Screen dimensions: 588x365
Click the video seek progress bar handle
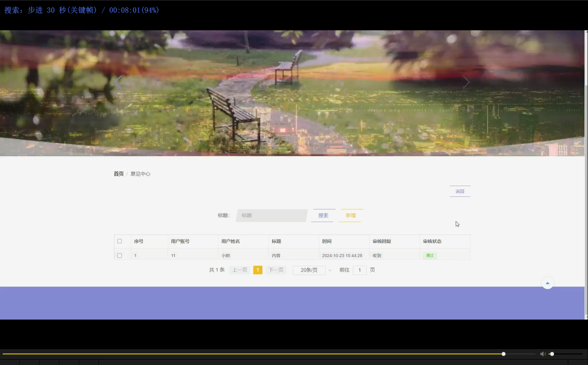[x=503, y=354]
